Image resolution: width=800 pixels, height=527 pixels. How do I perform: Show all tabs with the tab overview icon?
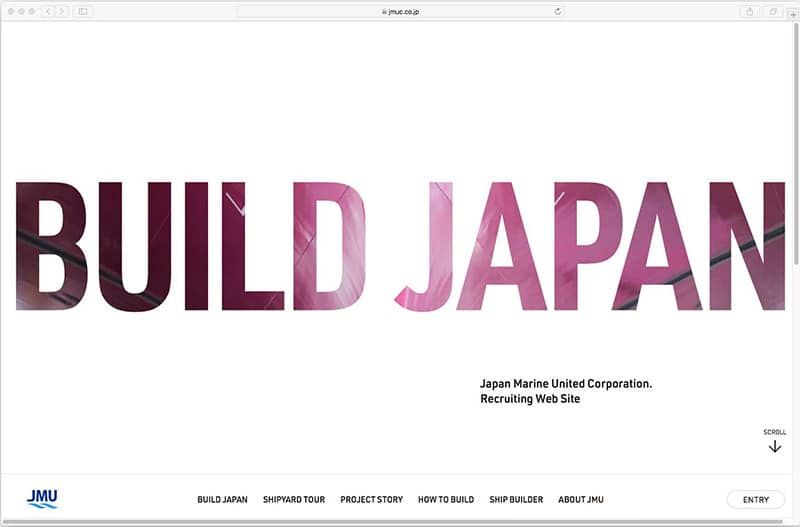click(x=773, y=11)
